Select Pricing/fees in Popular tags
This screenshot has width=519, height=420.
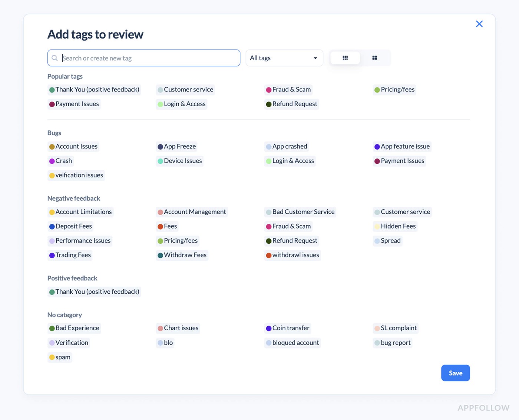pos(394,90)
